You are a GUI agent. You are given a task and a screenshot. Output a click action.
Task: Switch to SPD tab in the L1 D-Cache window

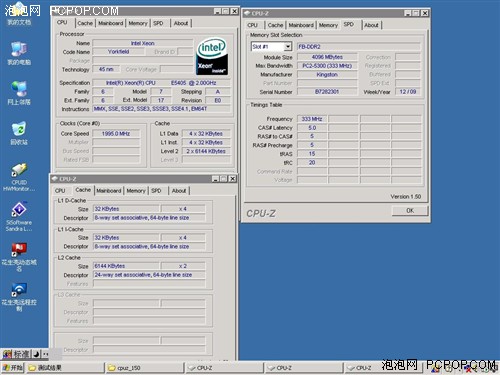coord(156,191)
